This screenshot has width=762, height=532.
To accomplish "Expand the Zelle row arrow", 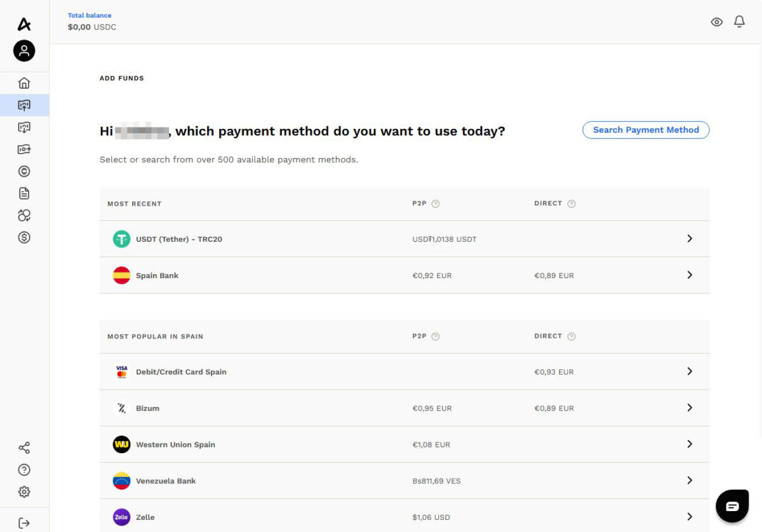I will tap(690, 517).
